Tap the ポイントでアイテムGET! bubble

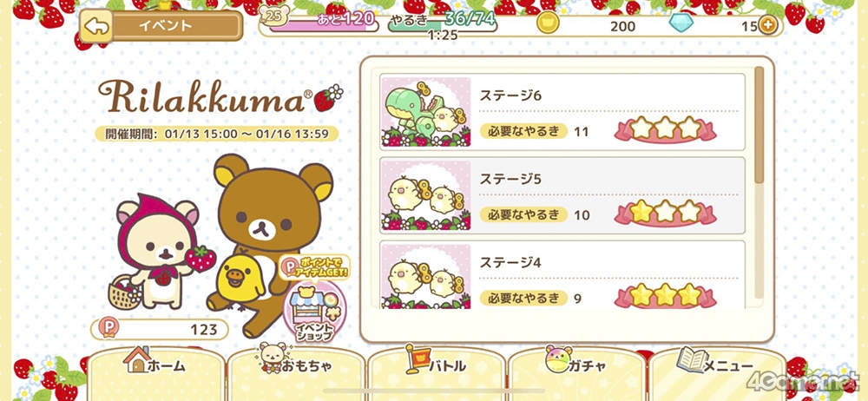[x=315, y=267]
